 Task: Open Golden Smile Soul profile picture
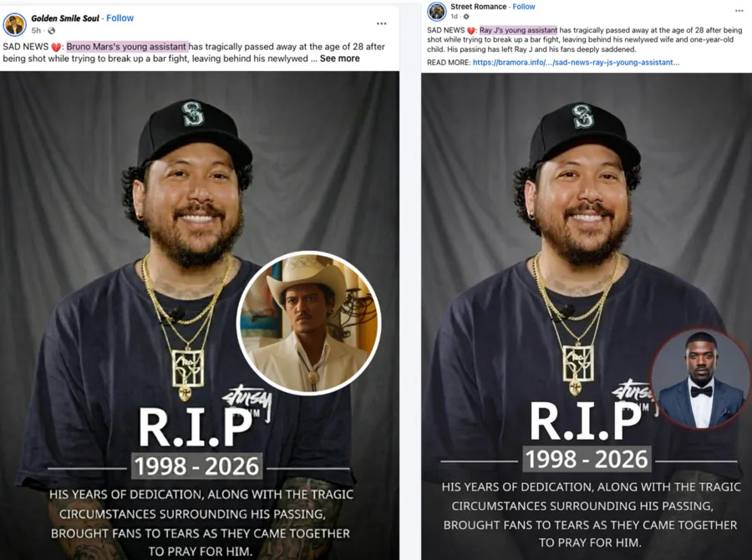[x=14, y=24]
